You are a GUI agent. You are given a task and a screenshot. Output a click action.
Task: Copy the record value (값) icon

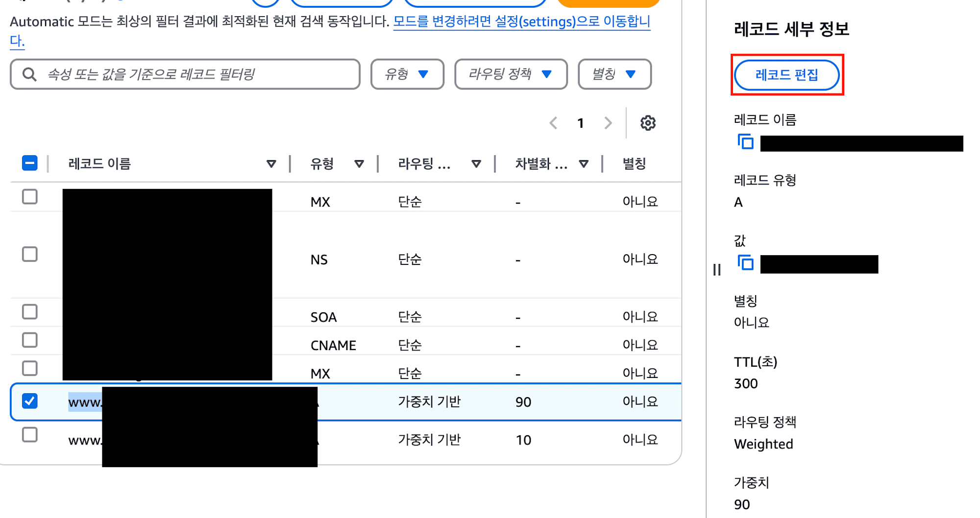click(745, 263)
